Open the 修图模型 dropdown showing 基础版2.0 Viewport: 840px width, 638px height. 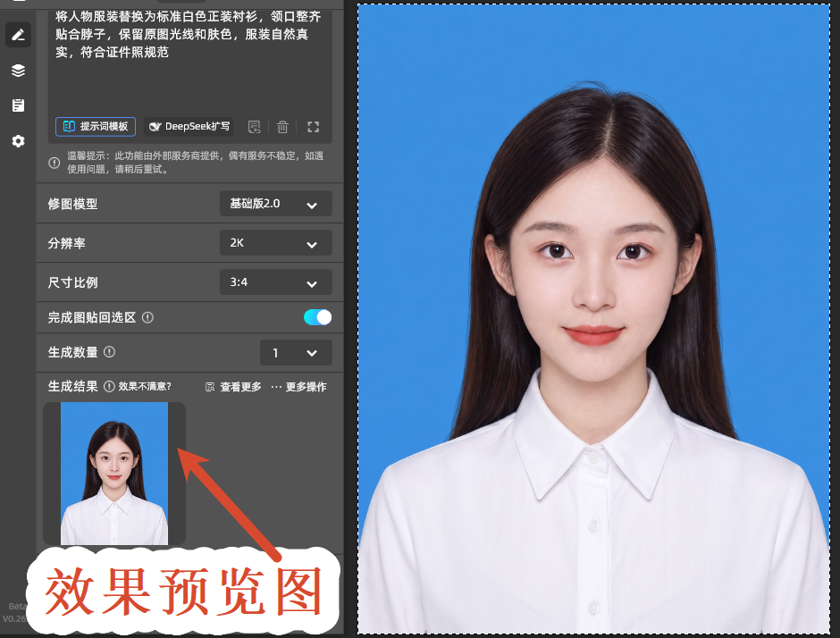tap(276, 204)
